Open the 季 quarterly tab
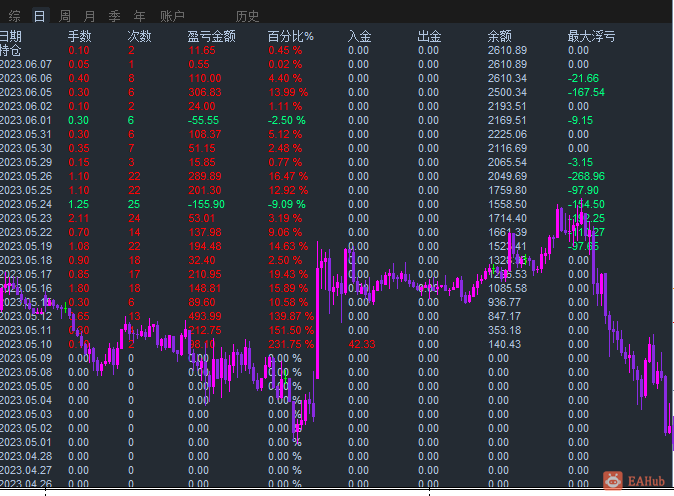Screen dimensions: 674x496 point(115,16)
